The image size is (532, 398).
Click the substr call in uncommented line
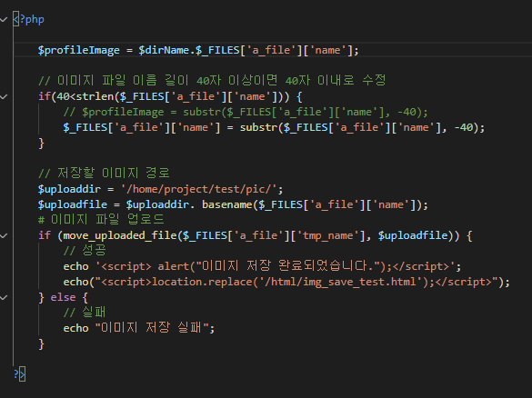click(x=259, y=128)
